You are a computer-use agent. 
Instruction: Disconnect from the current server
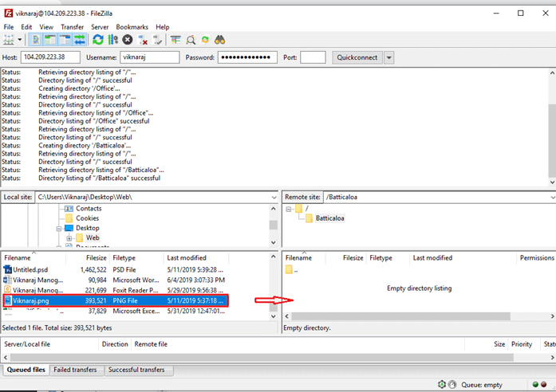point(142,40)
